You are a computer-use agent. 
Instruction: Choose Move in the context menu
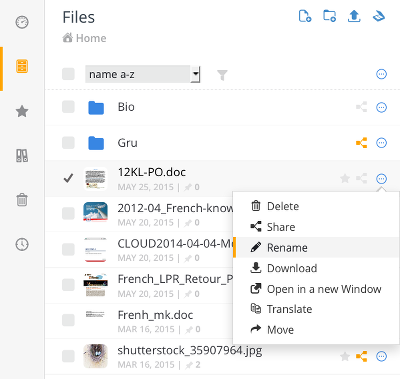point(316,330)
